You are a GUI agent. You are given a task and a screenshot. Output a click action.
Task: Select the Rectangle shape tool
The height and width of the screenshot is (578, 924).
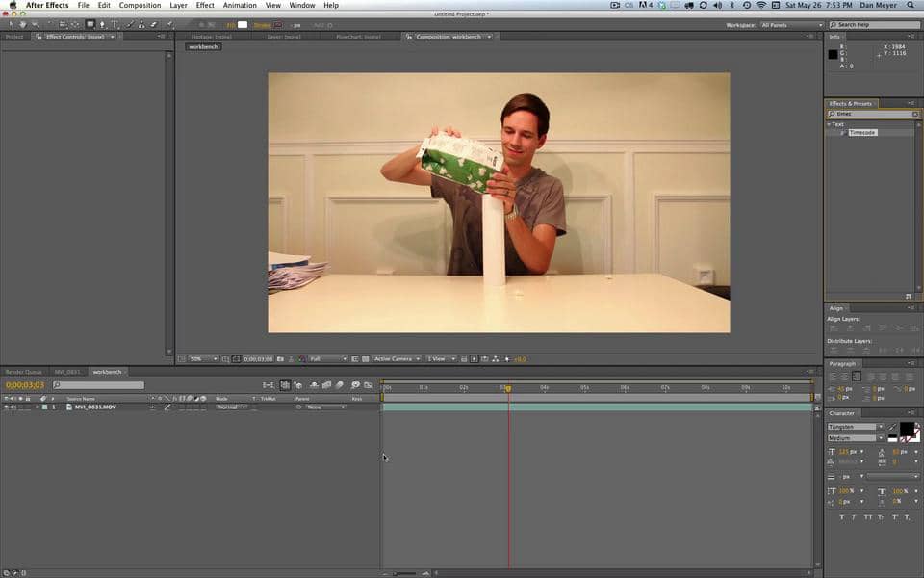[x=90, y=25]
